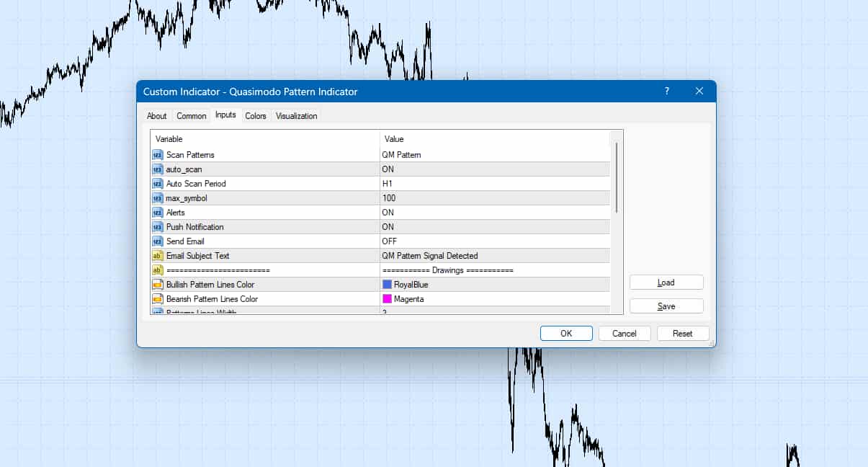Click the Alerts row type icon
Viewport: 868px width, 467px height.
click(158, 213)
